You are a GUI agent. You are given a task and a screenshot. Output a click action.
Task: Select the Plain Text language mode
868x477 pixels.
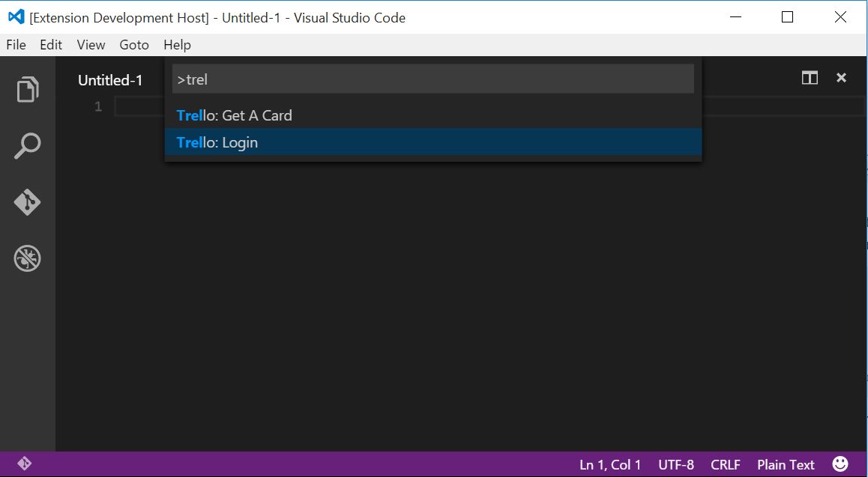[x=786, y=465]
